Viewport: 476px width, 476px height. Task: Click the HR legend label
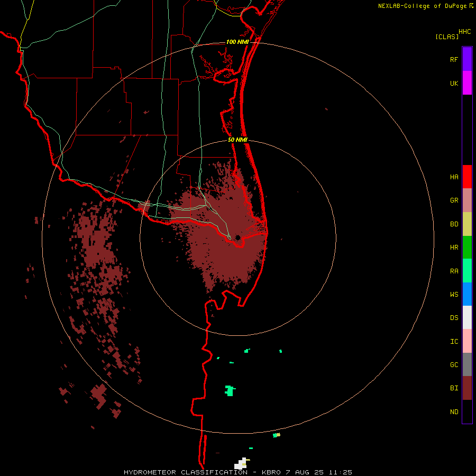(x=454, y=248)
